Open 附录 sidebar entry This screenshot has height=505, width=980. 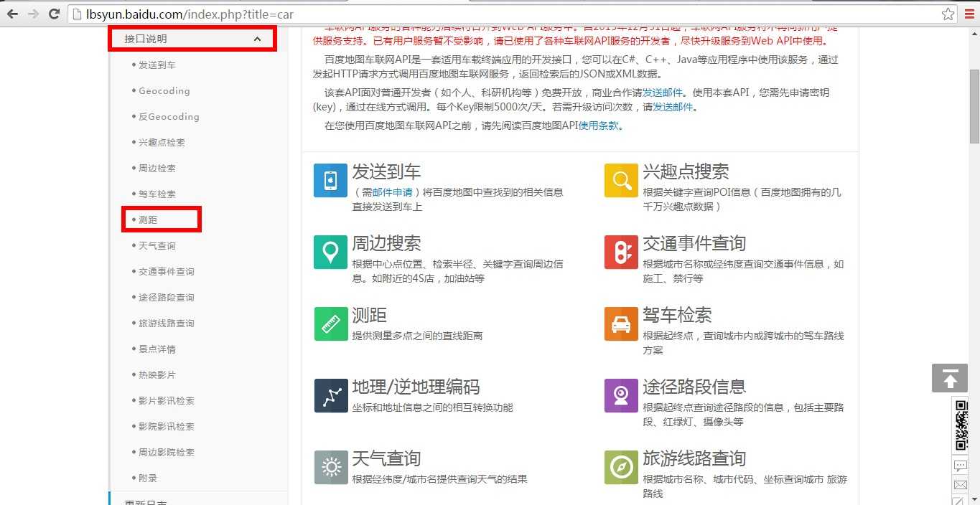tap(148, 478)
